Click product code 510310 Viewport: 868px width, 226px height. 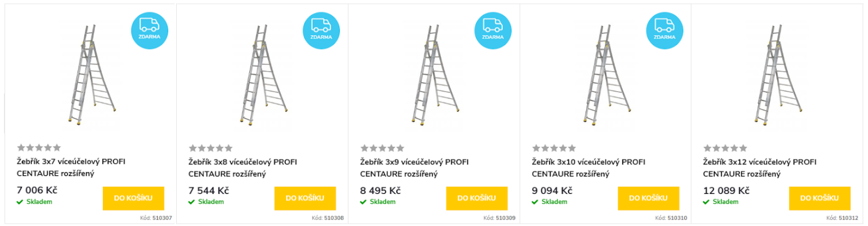(677, 219)
